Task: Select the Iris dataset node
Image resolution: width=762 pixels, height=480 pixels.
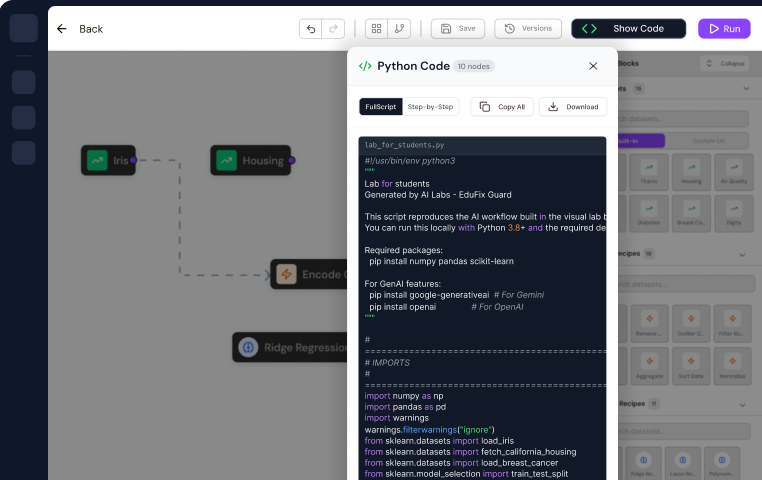Action: tap(108, 160)
